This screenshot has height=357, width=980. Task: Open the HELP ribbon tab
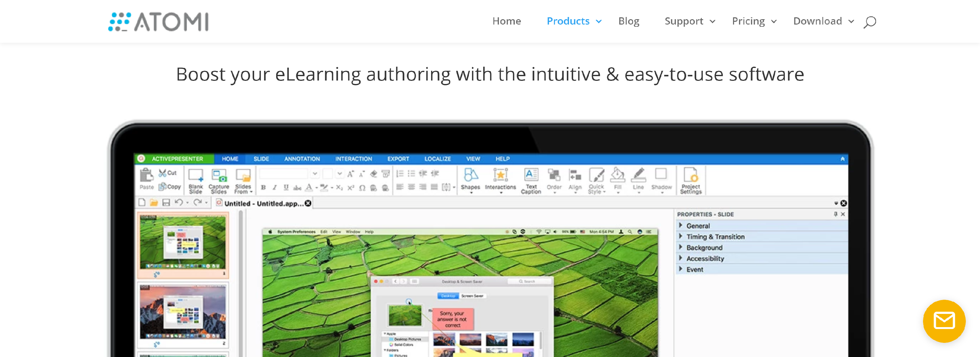[503, 159]
